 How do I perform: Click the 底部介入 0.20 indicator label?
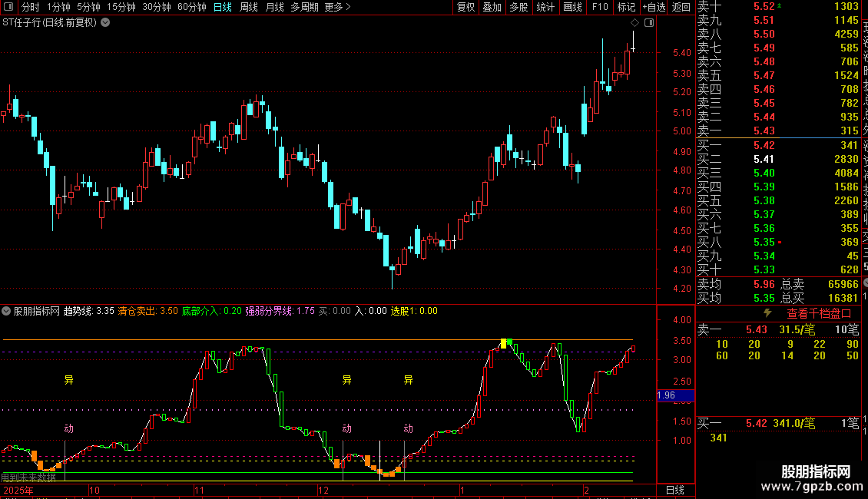[x=211, y=311]
